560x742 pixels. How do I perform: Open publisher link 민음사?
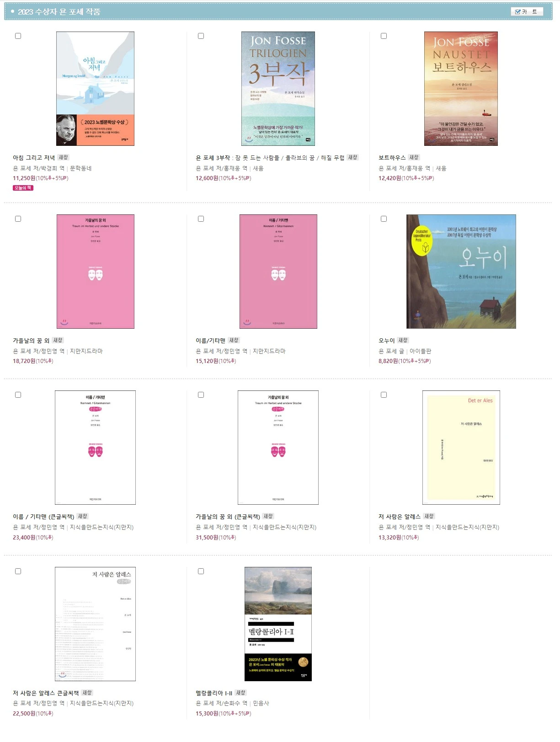261,703
